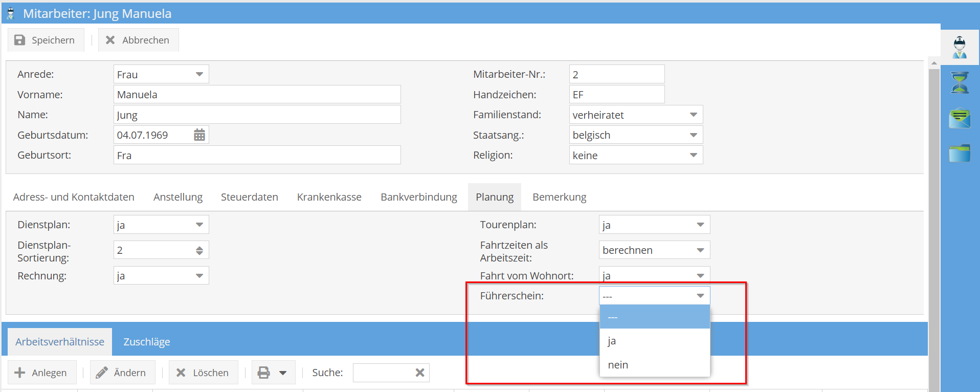Switch to Steuerdaten tab
The width and height of the screenshot is (980, 392).
[250, 197]
